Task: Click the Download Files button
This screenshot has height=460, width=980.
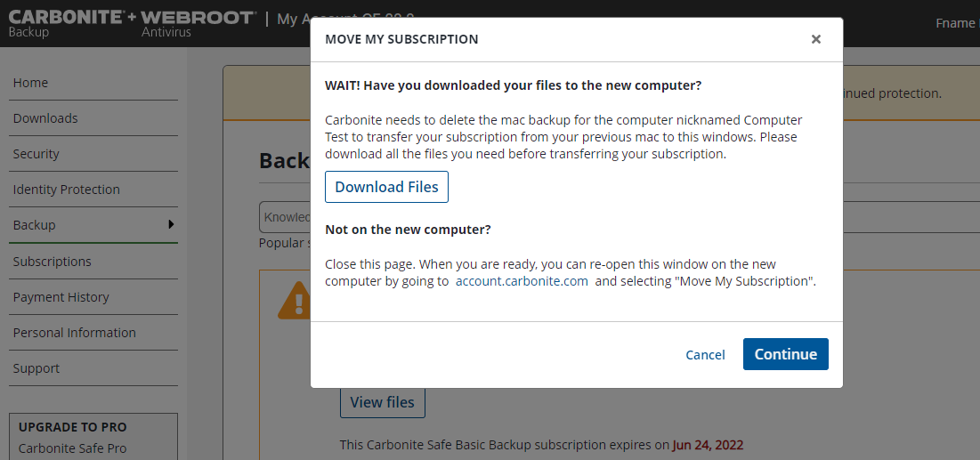Action: click(386, 187)
